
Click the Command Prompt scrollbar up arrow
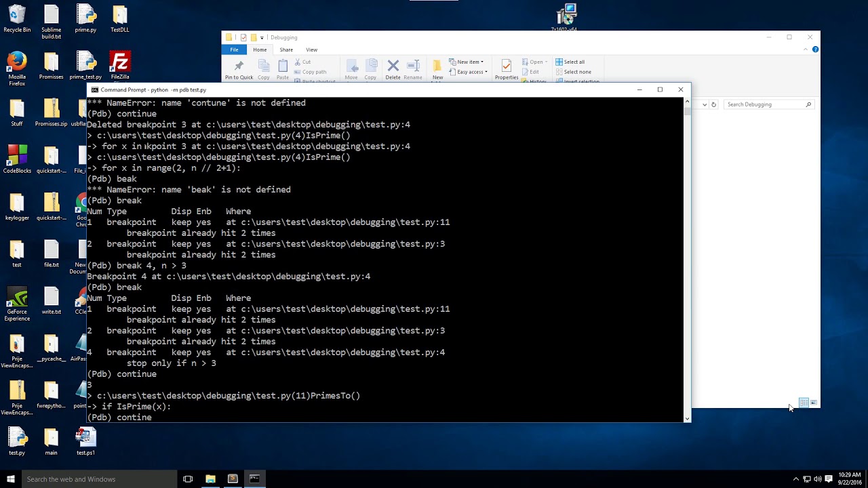pyautogui.click(x=687, y=102)
